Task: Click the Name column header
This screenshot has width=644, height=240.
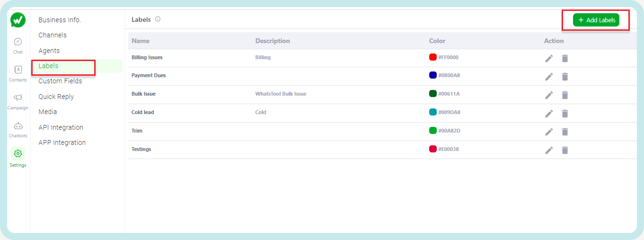Action: pyautogui.click(x=141, y=41)
